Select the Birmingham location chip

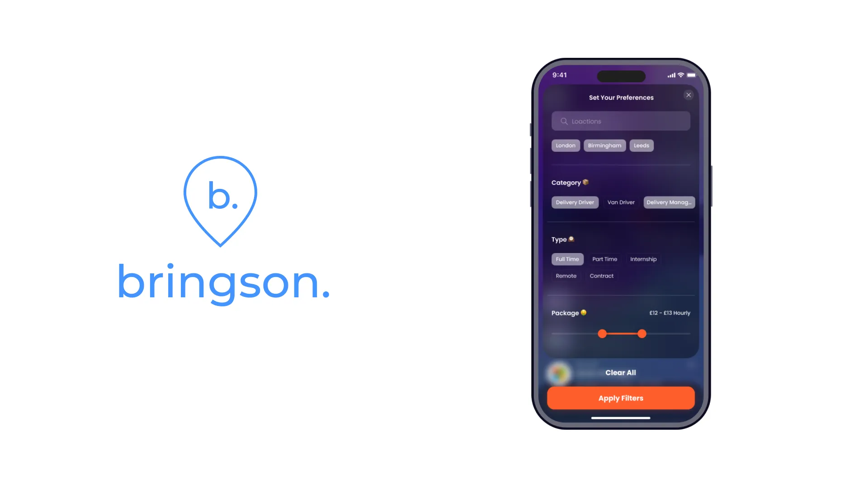click(x=604, y=145)
